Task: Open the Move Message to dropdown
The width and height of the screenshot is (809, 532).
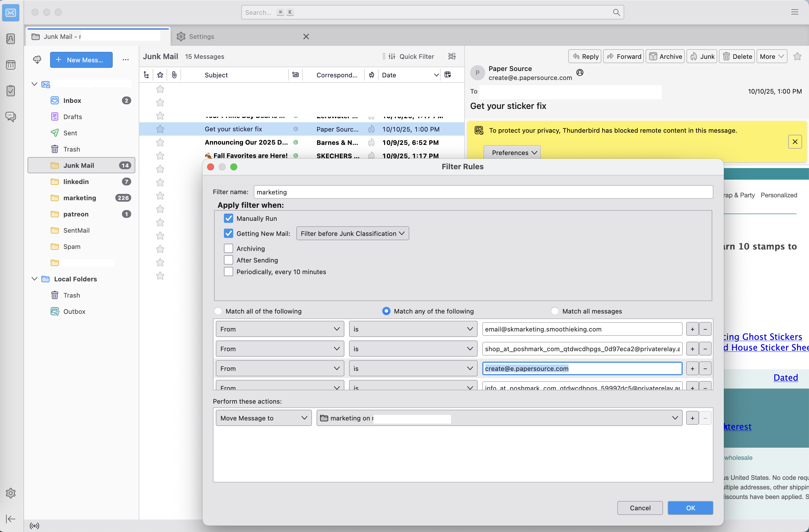Action: pos(263,418)
